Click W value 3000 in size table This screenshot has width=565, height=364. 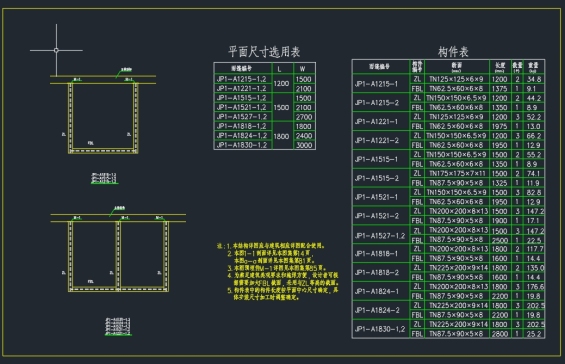point(303,145)
